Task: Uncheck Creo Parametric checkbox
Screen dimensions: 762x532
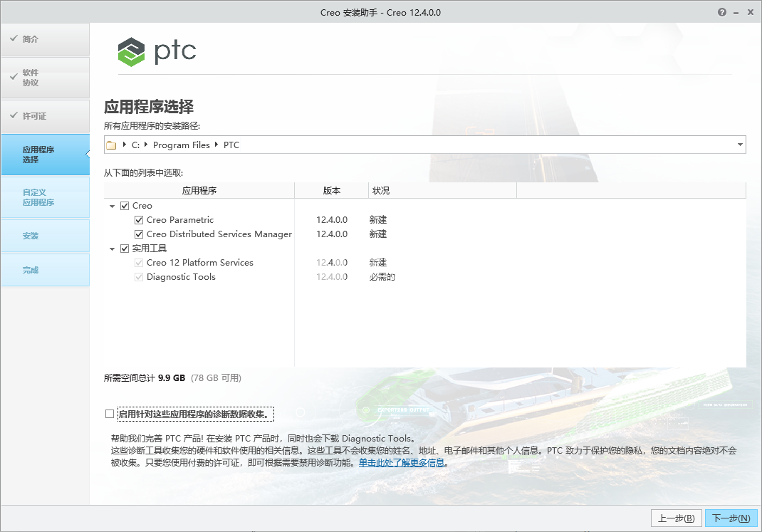Action: tap(139, 220)
